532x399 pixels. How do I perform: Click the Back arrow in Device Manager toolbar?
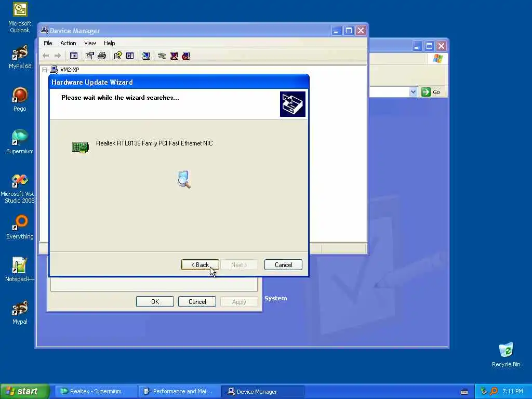tap(46, 56)
